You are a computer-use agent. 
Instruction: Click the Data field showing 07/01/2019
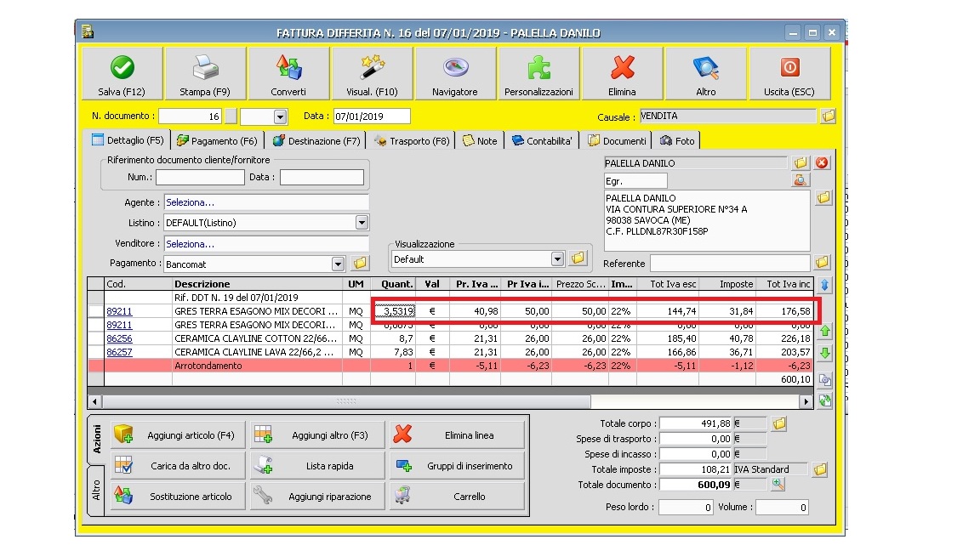click(x=372, y=116)
